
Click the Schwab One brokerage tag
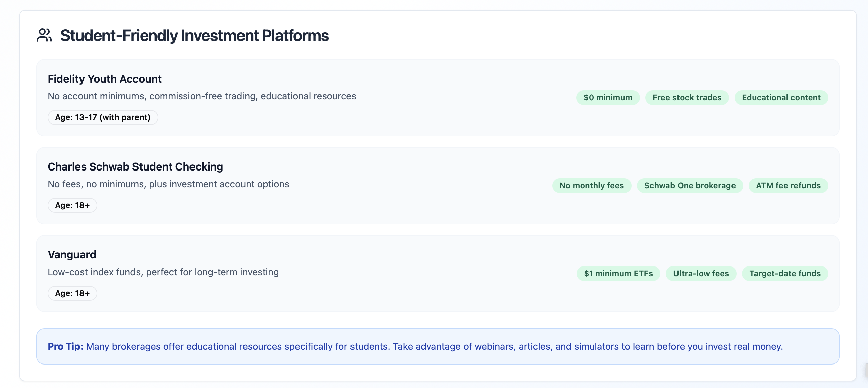pos(690,185)
